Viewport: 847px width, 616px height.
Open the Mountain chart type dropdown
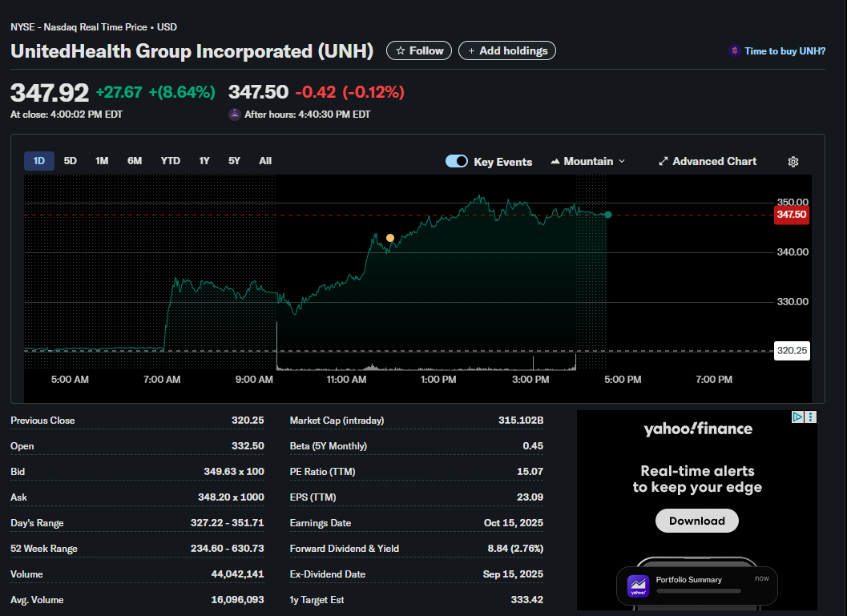pos(588,162)
